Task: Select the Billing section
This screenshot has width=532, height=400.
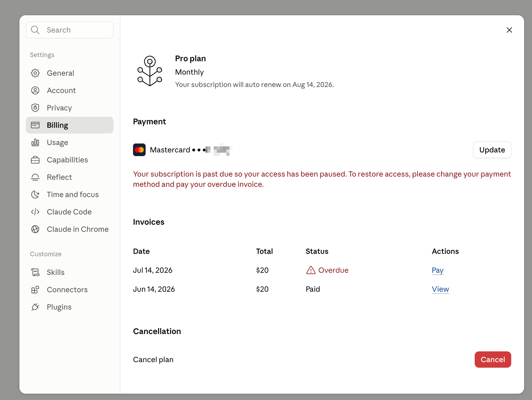Action: [70, 125]
